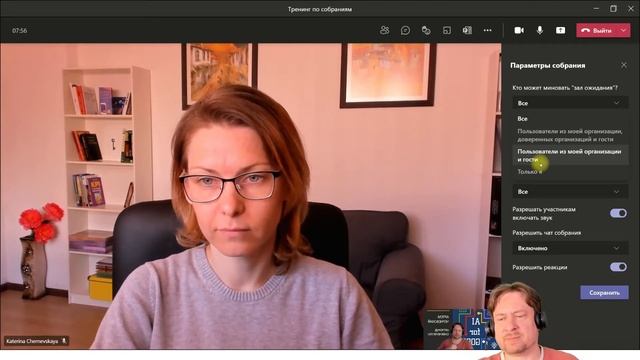
Task: Click the apps icon beside rooms
Action: 467,30
